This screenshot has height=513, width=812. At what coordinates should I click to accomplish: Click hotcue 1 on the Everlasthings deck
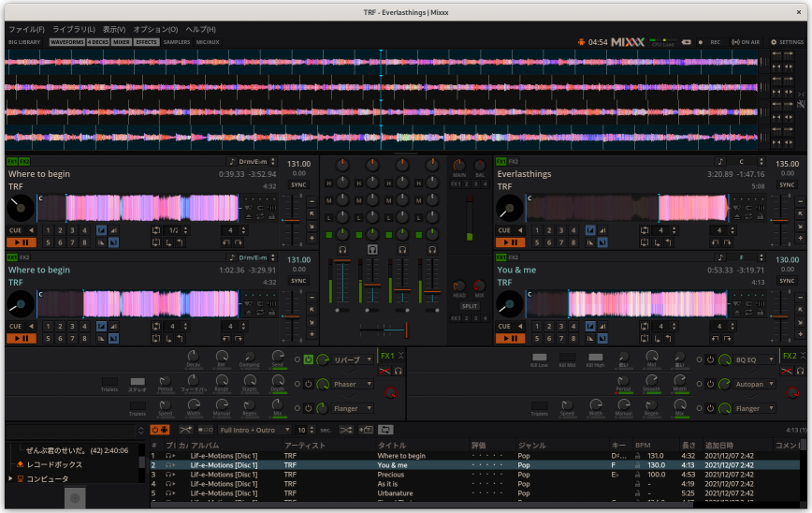[x=537, y=230]
